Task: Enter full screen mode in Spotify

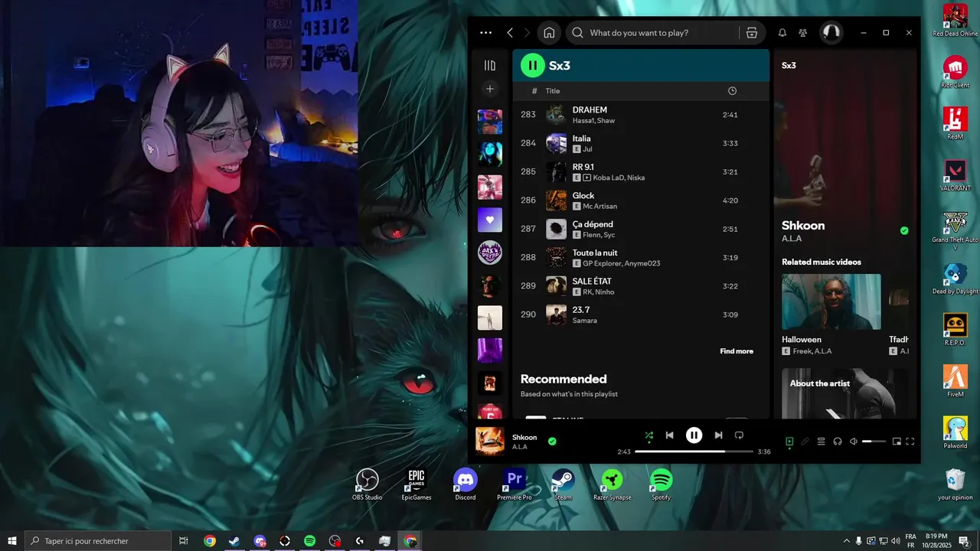Action: tap(910, 442)
